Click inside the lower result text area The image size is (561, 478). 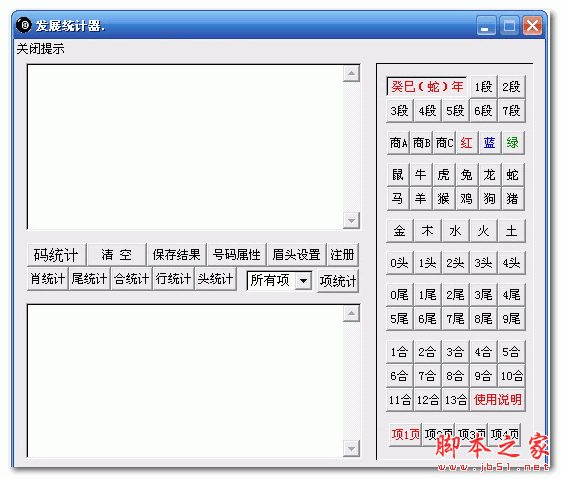(x=185, y=381)
